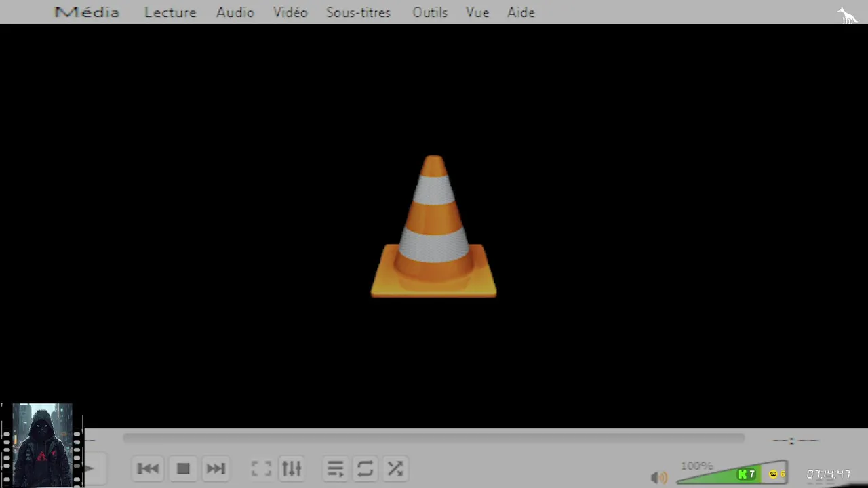Stop playback with the stop button
Viewport: 868px width, 488px height.
[x=183, y=468]
